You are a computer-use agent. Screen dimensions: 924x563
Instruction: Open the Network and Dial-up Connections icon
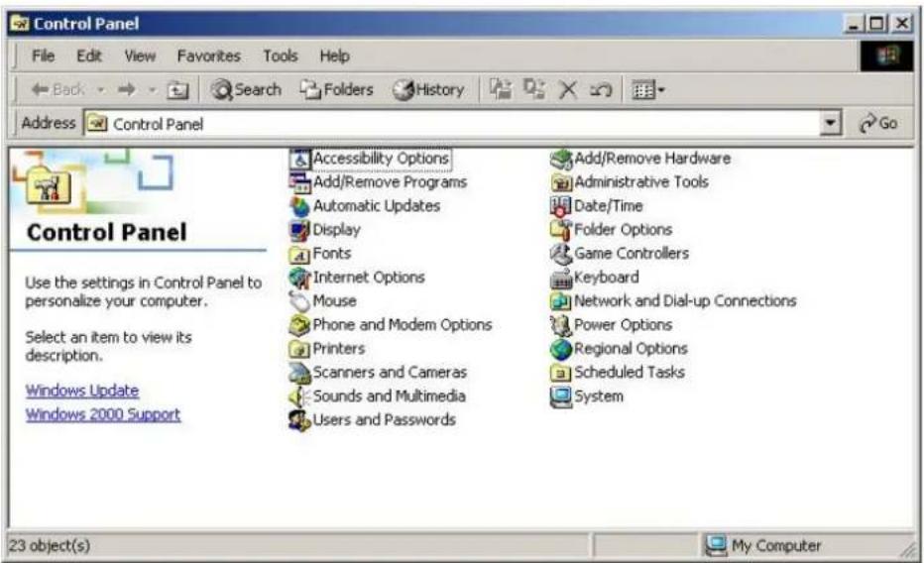tap(561, 301)
